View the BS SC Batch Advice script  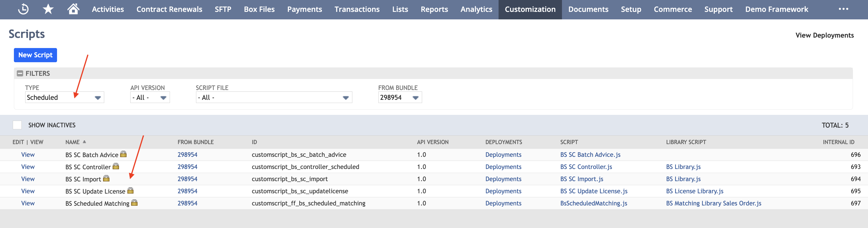click(x=28, y=155)
